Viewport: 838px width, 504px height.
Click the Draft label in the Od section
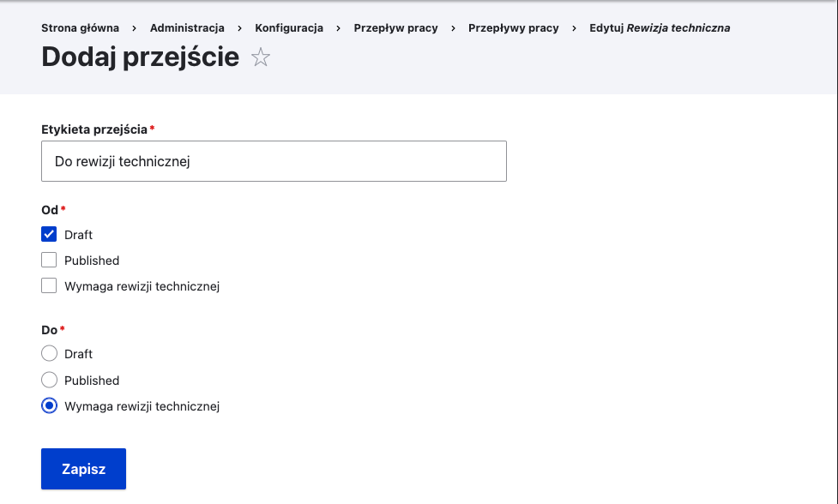[80, 233]
